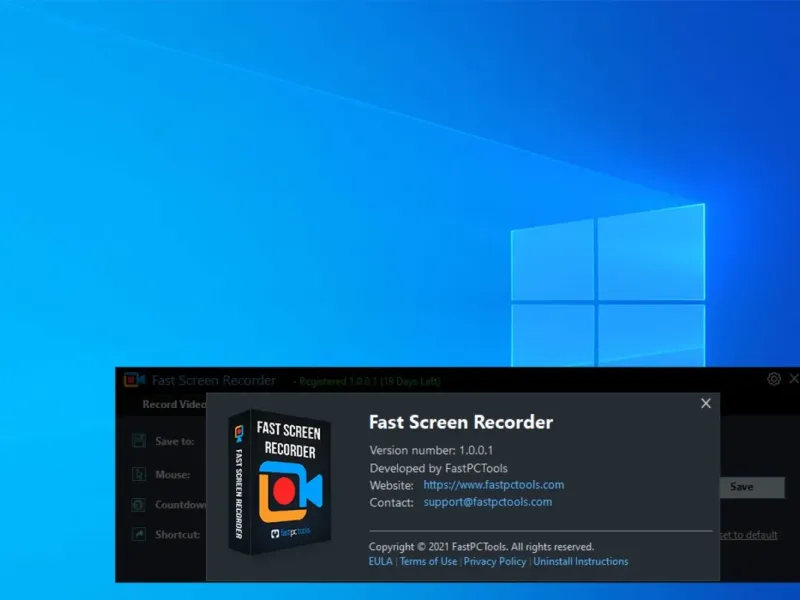Click the 'Save to:' label
Viewport: 800px width, 600px height.
click(174, 441)
